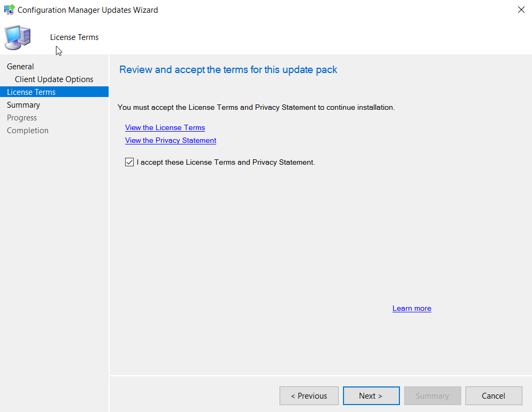Screen dimensions: 532x412
Task: Click the 'Configuration Manager Updates Wizard' title text
Action: pyautogui.click(x=87, y=10)
